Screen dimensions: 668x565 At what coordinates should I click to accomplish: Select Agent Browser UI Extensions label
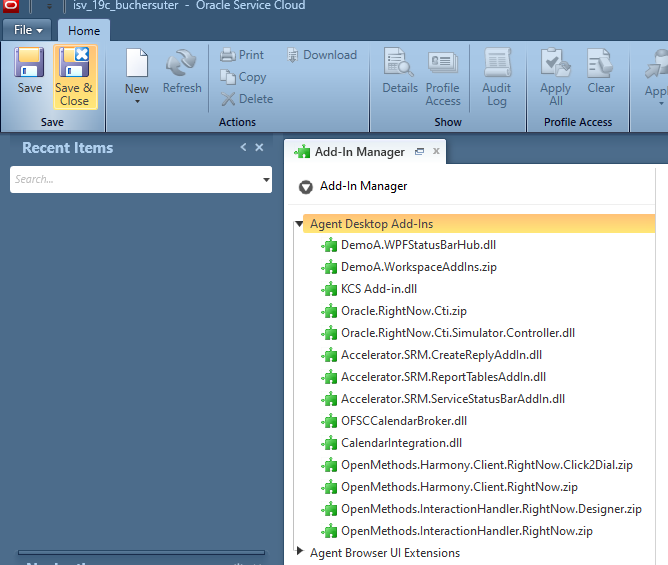point(385,553)
